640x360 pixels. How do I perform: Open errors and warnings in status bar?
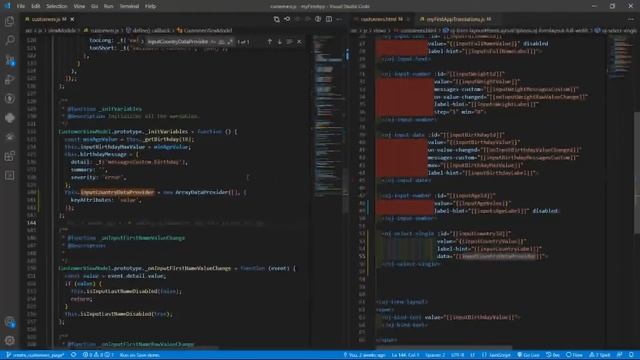(98, 355)
